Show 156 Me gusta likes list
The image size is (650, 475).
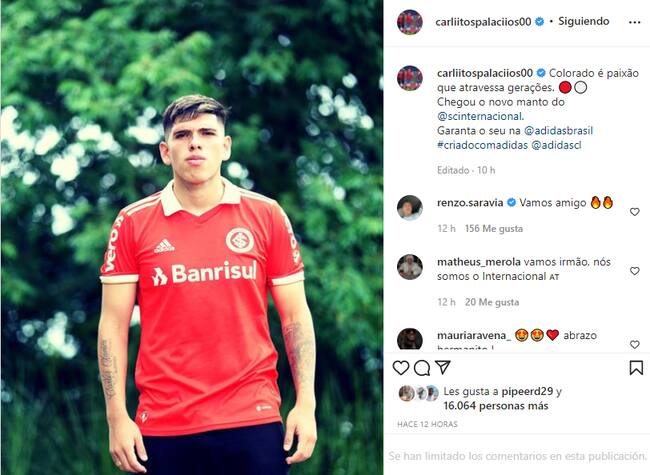pyautogui.click(x=494, y=229)
